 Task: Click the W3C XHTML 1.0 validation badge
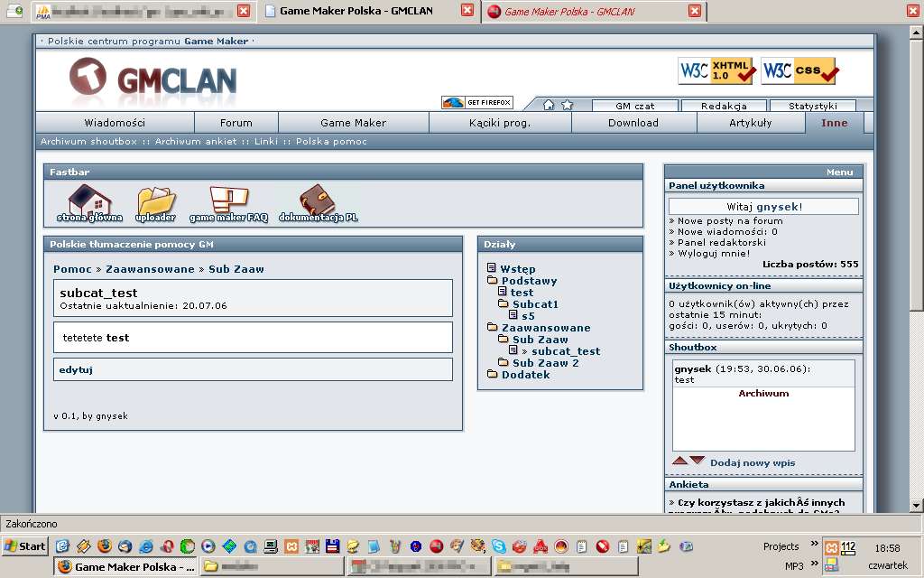716,70
